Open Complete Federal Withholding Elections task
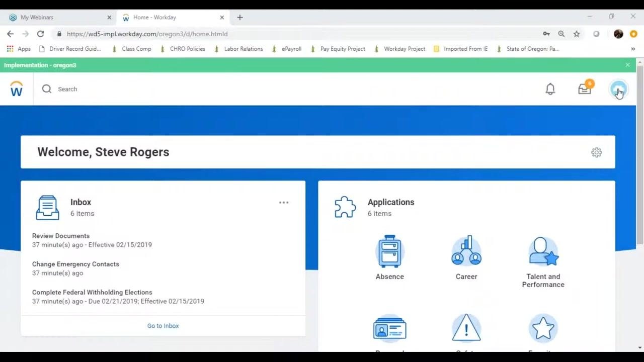The width and height of the screenshot is (644, 362). tap(92, 292)
